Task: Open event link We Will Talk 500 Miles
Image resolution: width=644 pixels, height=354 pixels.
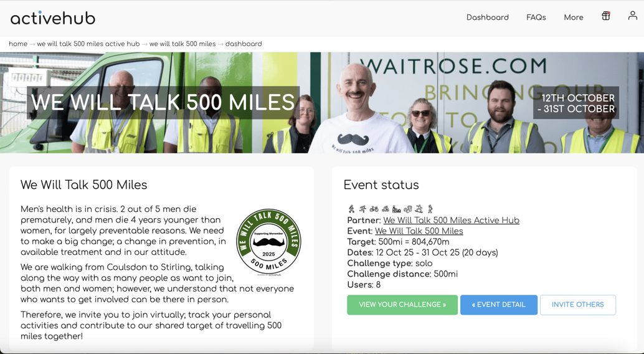Action: [419, 231]
